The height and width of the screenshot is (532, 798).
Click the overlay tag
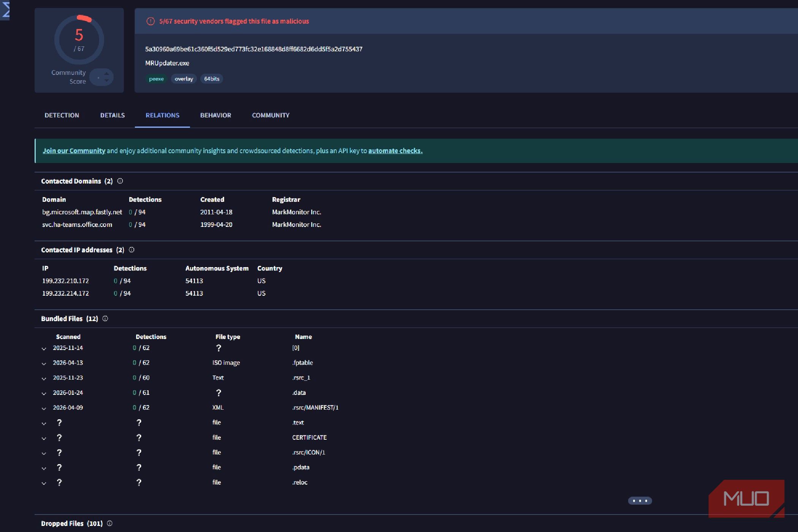[184, 79]
